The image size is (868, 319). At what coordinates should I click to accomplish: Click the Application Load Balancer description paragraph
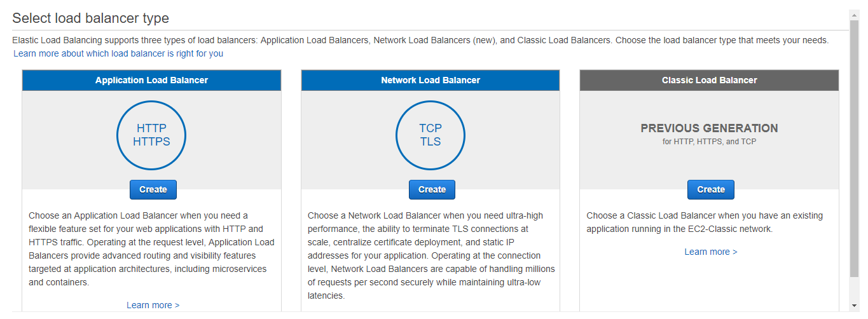click(152, 249)
